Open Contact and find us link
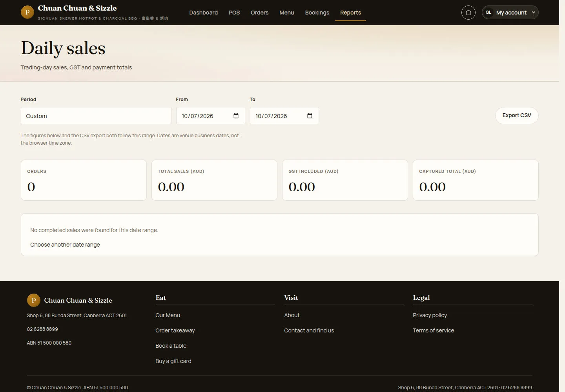 click(309, 330)
